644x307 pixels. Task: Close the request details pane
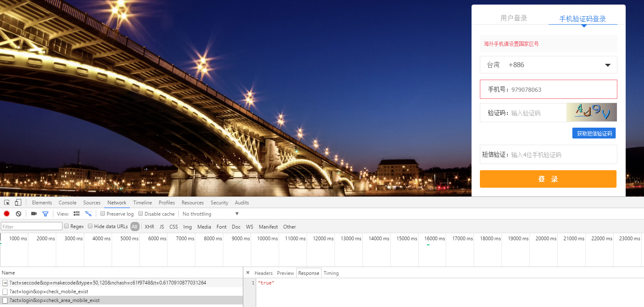(248, 273)
